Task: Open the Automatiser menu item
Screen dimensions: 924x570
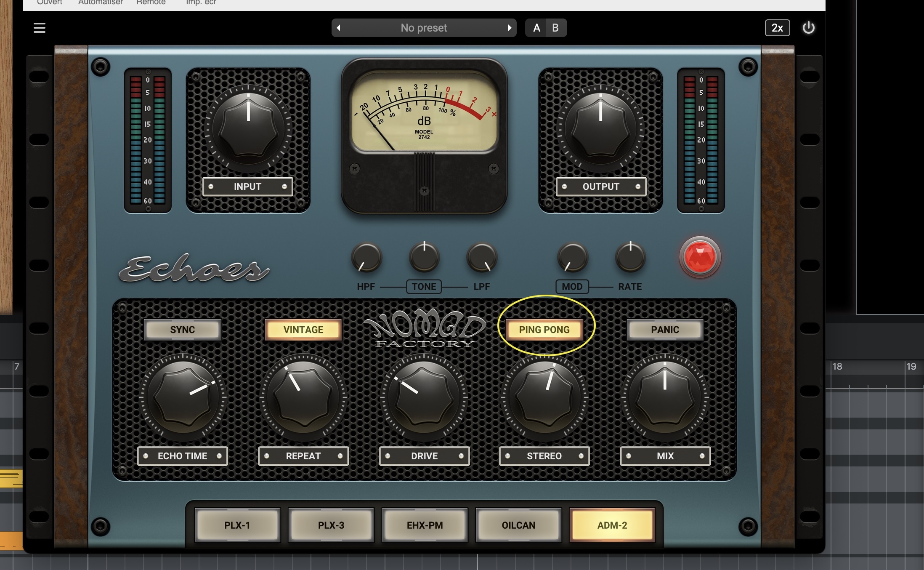Action: pyautogui.click(x=101, y=2)
